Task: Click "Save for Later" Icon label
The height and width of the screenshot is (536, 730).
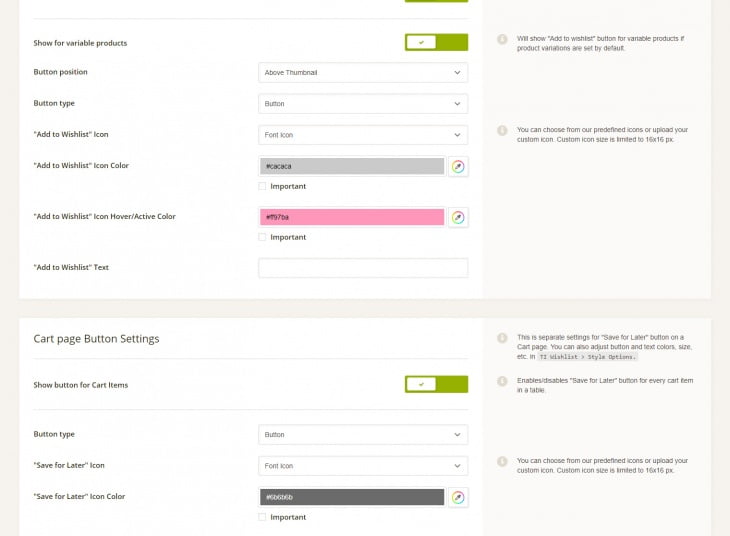Action: point(69,465)
